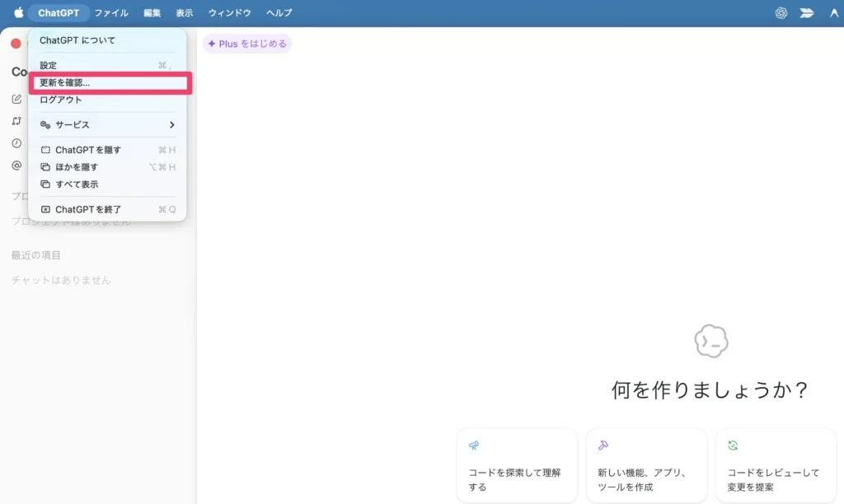Screen dimensions: 844x504
Task: Open the 表示 menu
Action: click(184, 13)
